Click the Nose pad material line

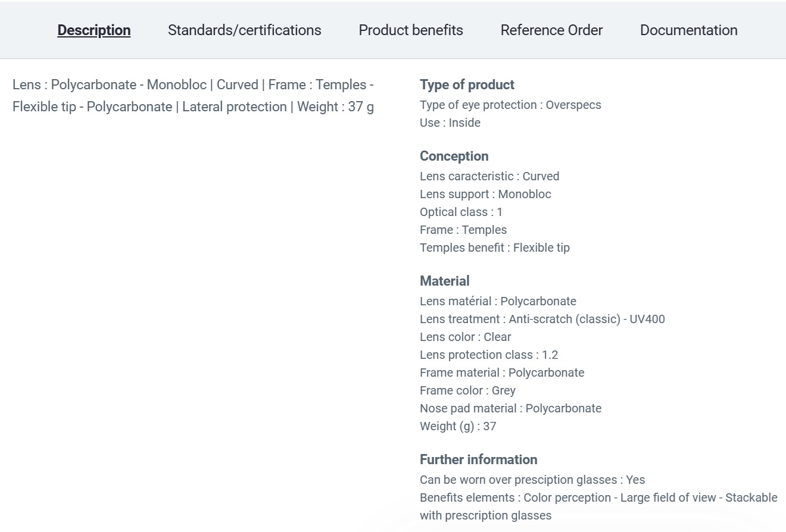coord(510,408)
